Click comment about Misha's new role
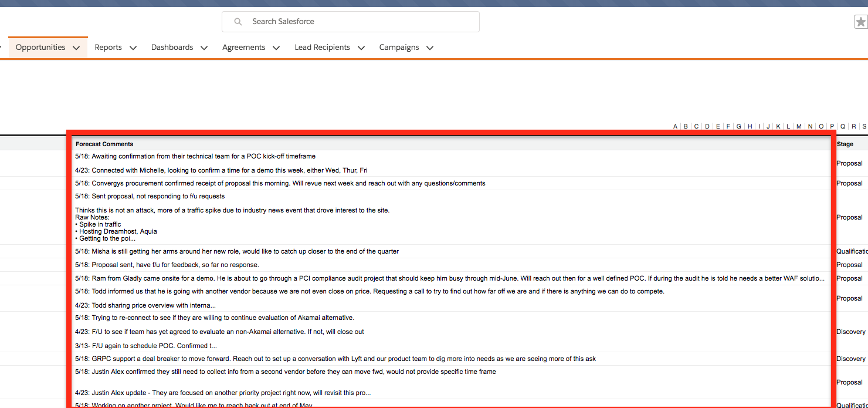Screen dimensions: 868x408 click(x=237, y=251)
